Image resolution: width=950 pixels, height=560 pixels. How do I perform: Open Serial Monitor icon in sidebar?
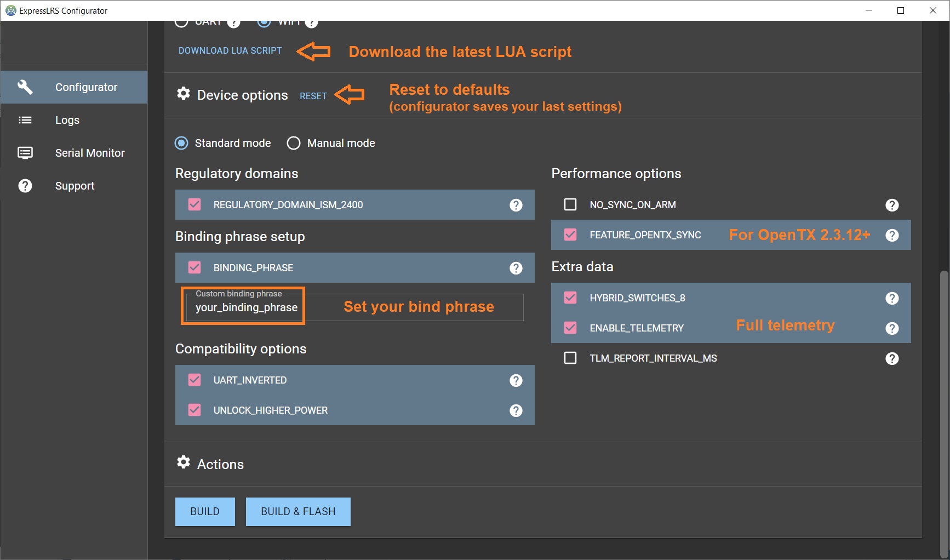click(x=25, y=153)
